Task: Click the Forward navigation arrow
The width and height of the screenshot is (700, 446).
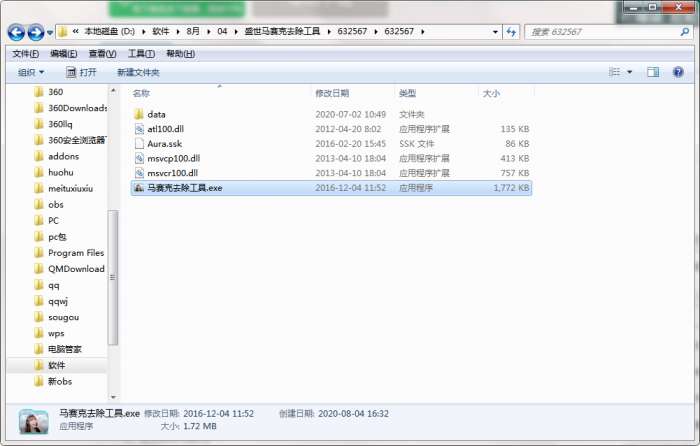Action: tap(36, 32)
